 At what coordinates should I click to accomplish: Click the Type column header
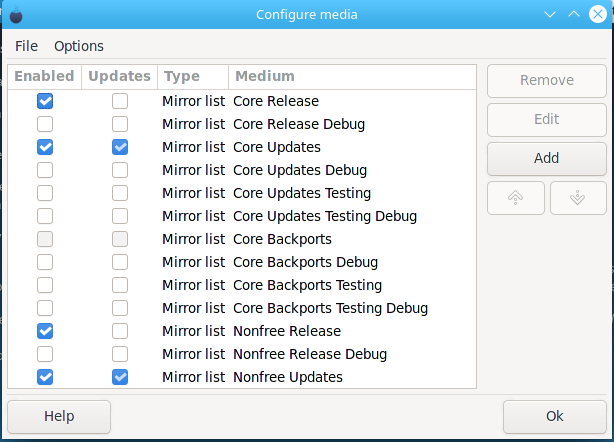point(193,77)
